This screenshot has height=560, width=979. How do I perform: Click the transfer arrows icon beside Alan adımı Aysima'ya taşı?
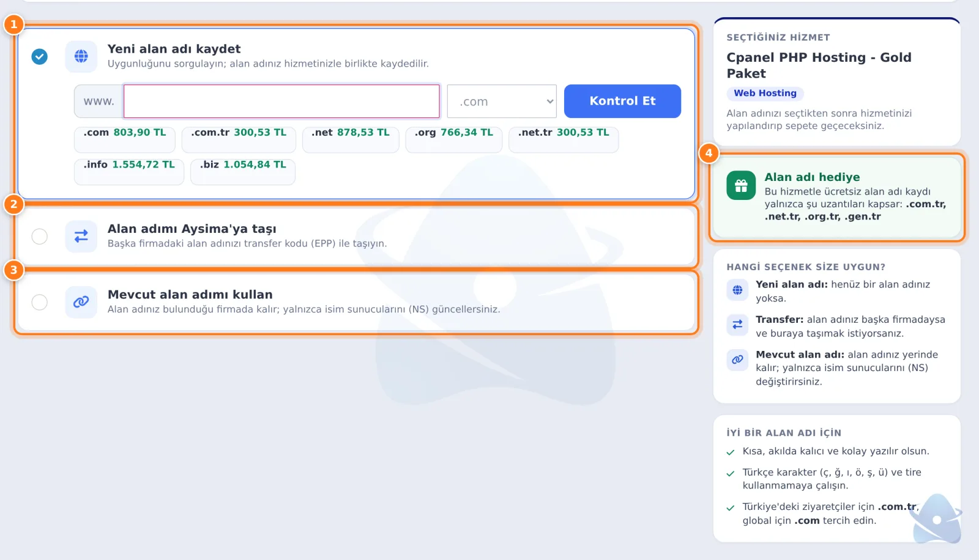tap(81, 236)
